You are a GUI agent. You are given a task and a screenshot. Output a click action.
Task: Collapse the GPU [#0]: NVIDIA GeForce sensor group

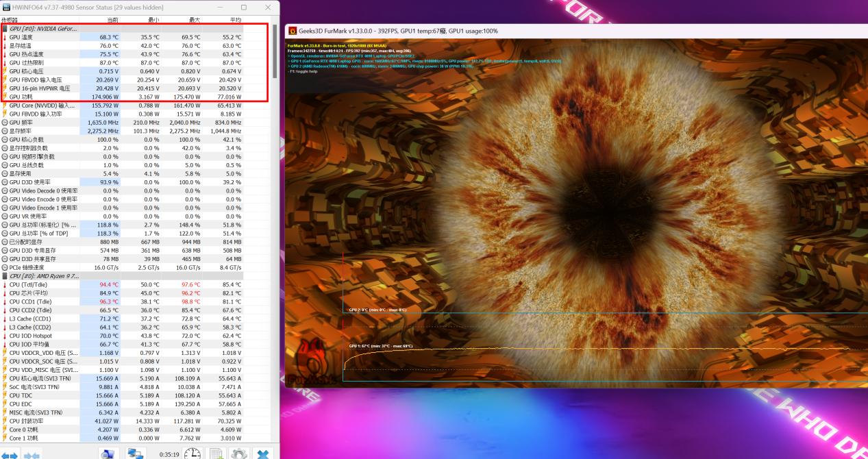[x=41, y=28]
